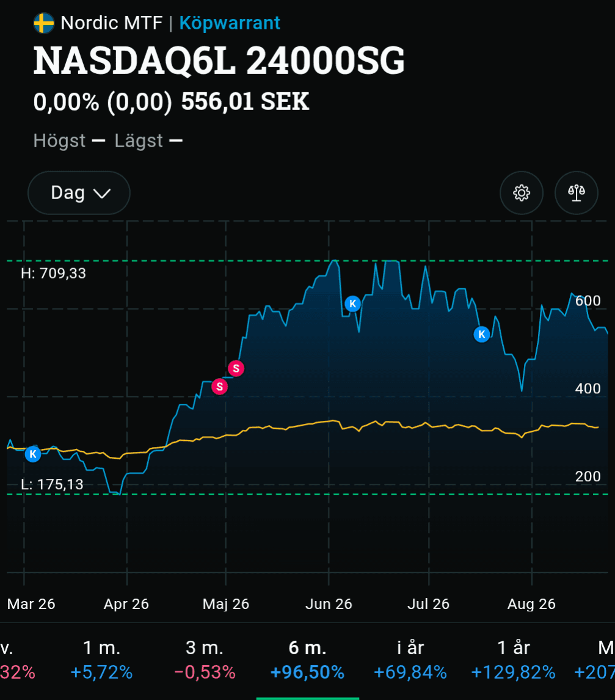The height and width of the screenshot is (700, 615).
Task: Click the Lägst label
Action: (x=139, y=140)
